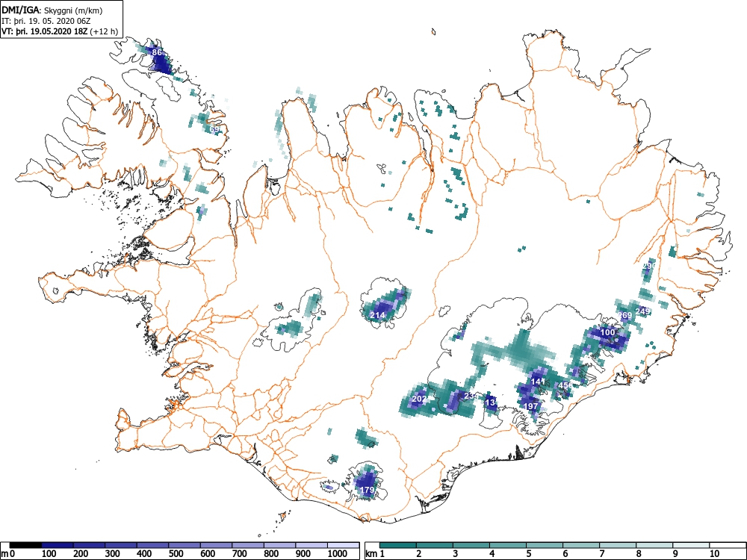The height and width of the screenshot is (560, 747).
Task: Pick the teal swatch between km 2 and 3
Action: [x=435, y=545]
